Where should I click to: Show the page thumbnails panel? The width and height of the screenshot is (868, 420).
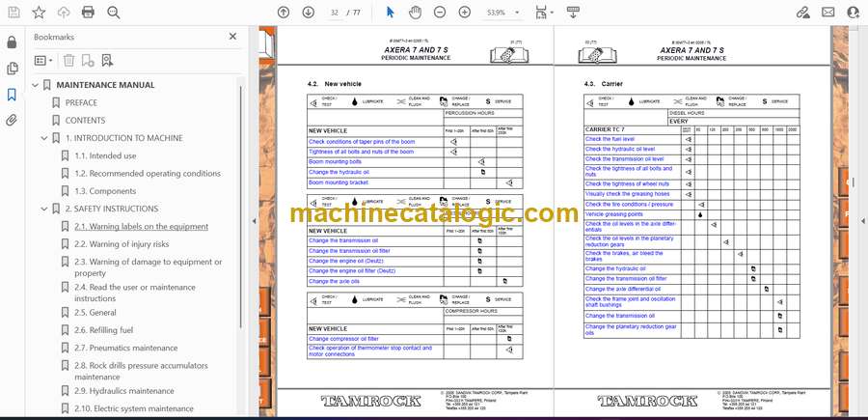[12, 69]
